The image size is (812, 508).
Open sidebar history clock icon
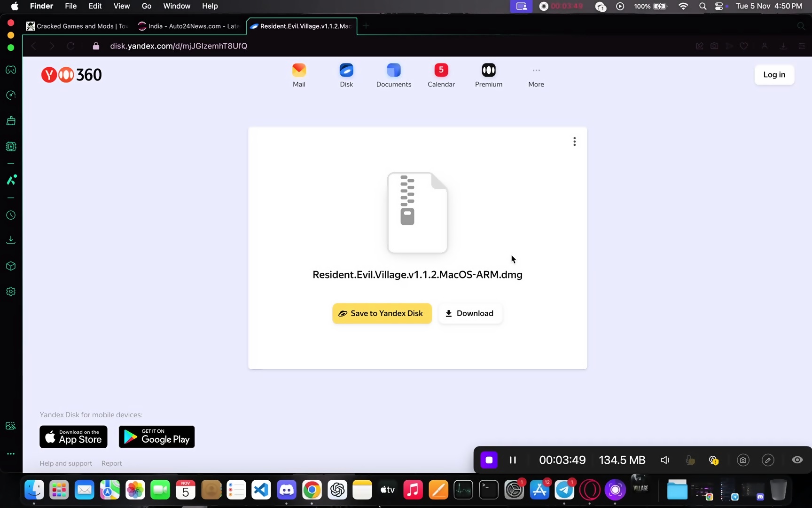tap(11, 215)
